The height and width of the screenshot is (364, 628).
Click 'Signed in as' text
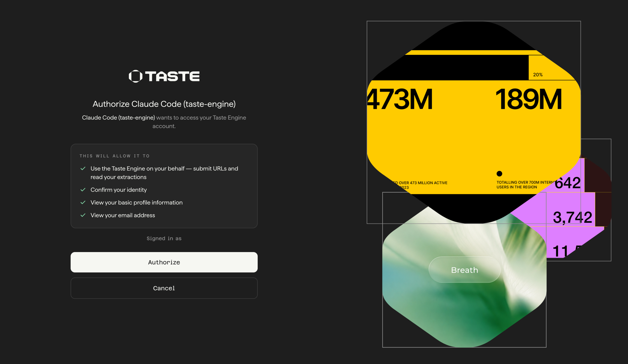coord(164,238)
